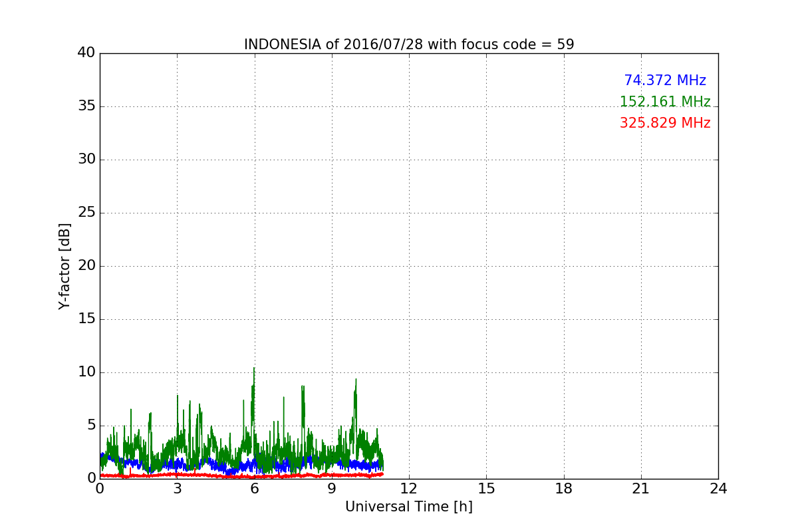Image resolution: width=798 pixels, height=532 pixels.
Task: Click the plot title mentioning INDONESIA
Action: [409, 45]
